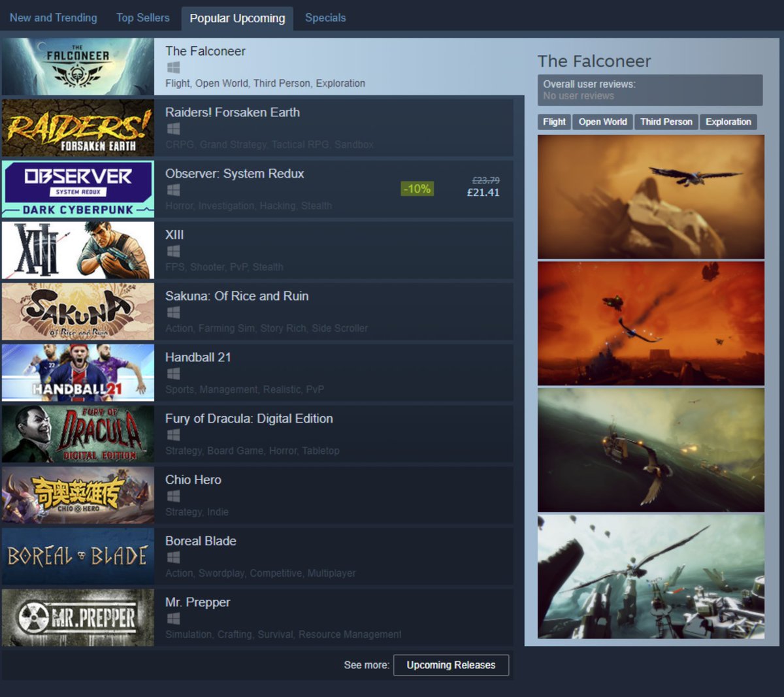Image resolution: width=784 pixels, height=697 pixels.
Task: View Falconeer screenshot with bird over skull rock
Action: [651, 197]
